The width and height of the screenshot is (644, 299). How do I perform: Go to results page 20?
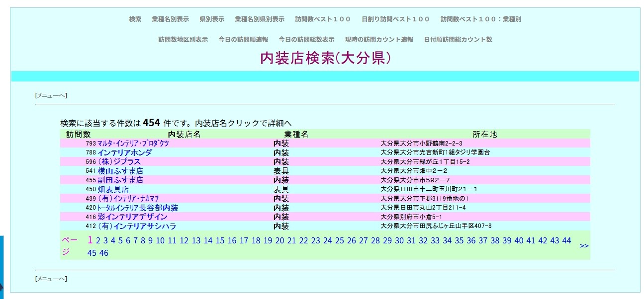pos(279,241)
